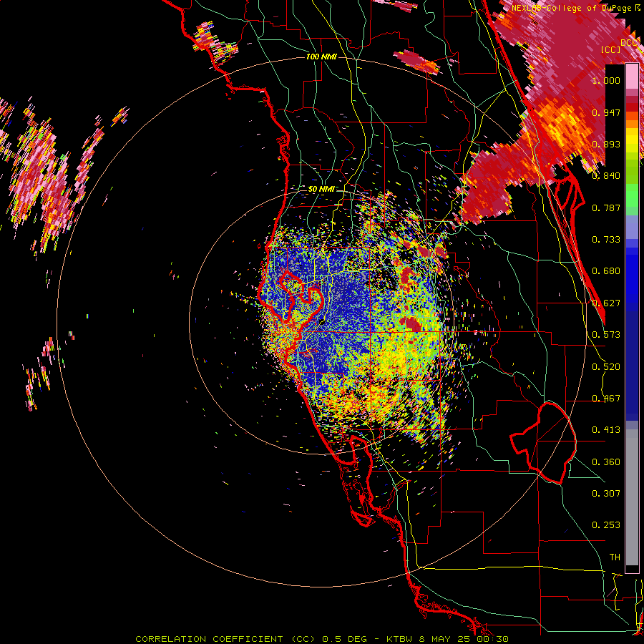
Task: Click the 1.000 value on the color scale
Action: click(606, 80)
